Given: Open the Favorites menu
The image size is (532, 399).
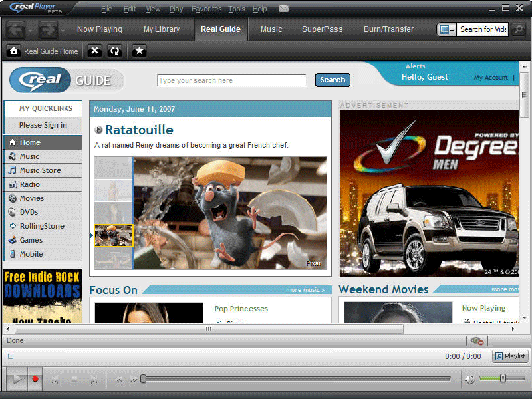Looking at the screenshot, I should coord(206,9).
